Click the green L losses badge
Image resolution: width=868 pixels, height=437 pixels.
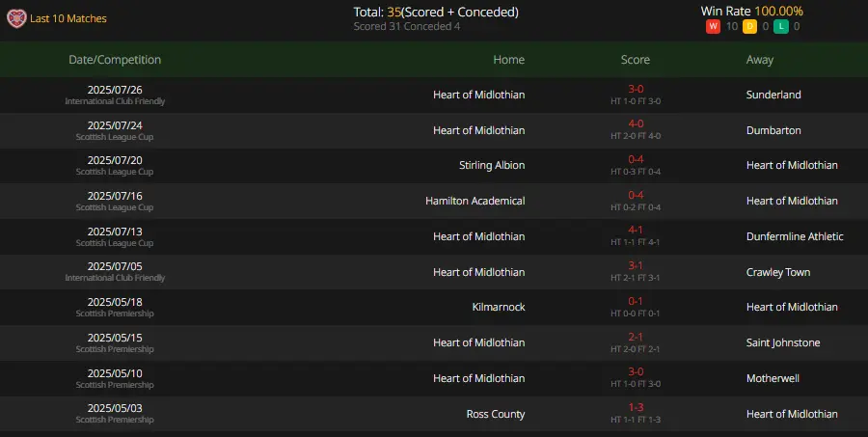coord(780,26)
